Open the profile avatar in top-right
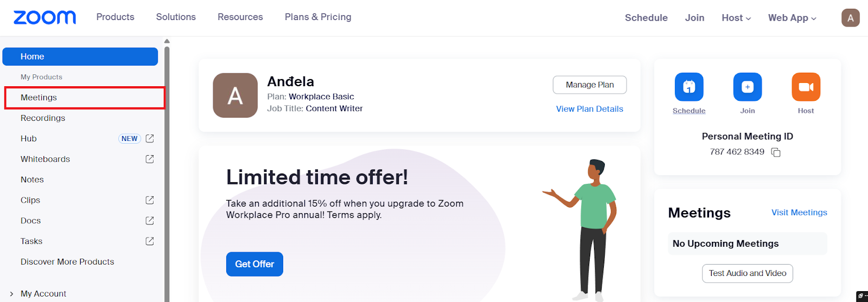868x302 pixels. click(850, 18)
